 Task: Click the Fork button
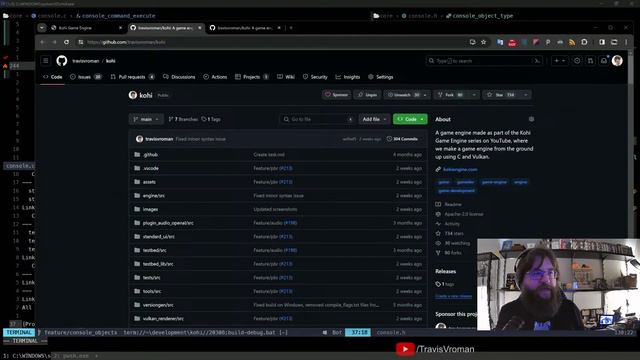click(x=451, y=95)
